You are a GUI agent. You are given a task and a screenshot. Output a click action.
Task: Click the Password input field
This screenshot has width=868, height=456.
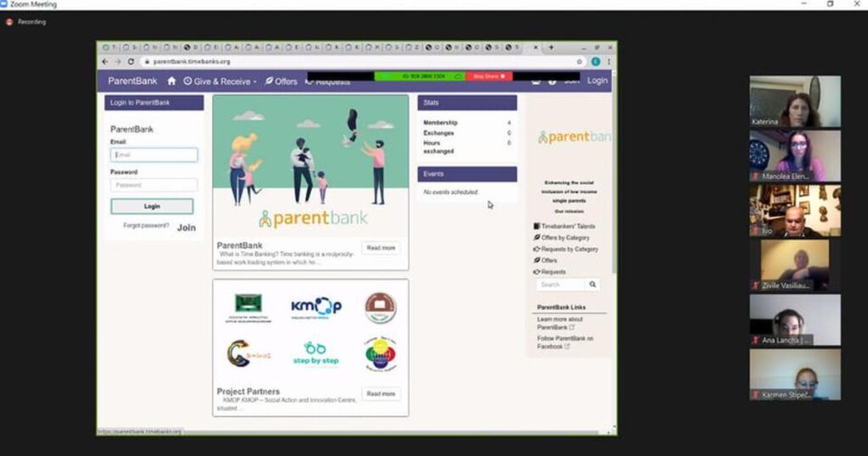pos(154,185)
